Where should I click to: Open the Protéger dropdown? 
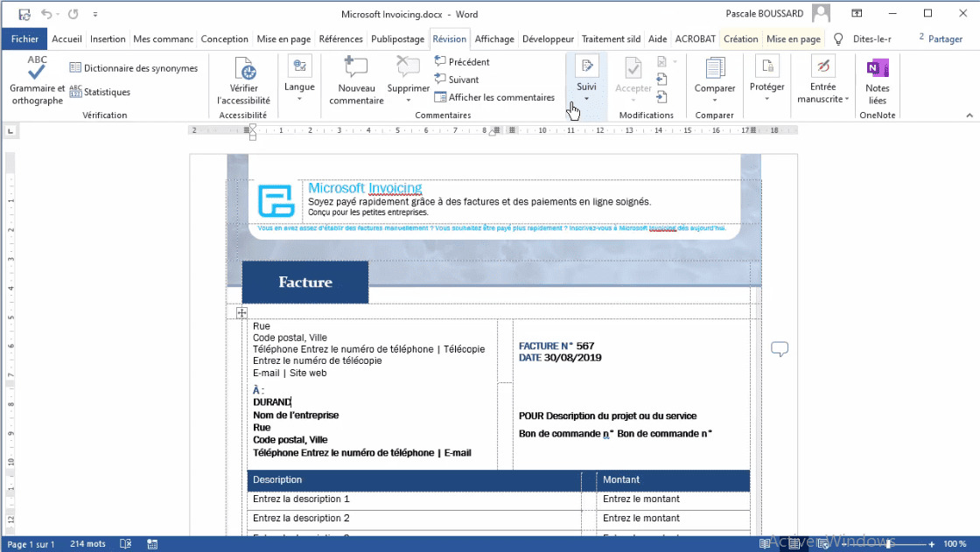pos(766,80)
